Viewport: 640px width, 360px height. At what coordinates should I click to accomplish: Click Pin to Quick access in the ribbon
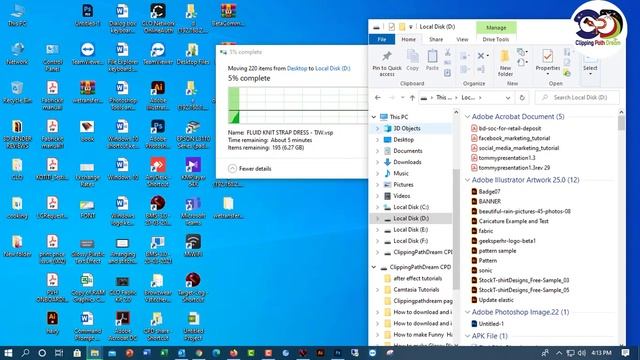pos(387,63)
